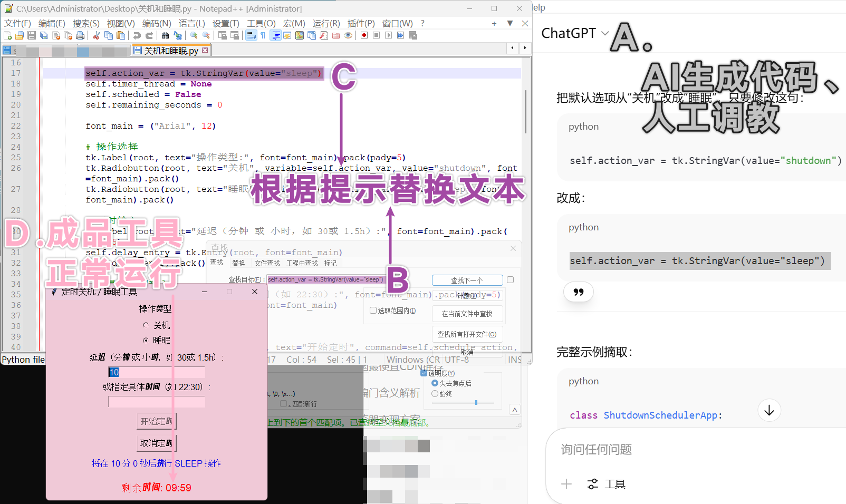The image size is (846, 504).
Task: Click 开始定时 in the timer tool
Action: click(156, 421)
